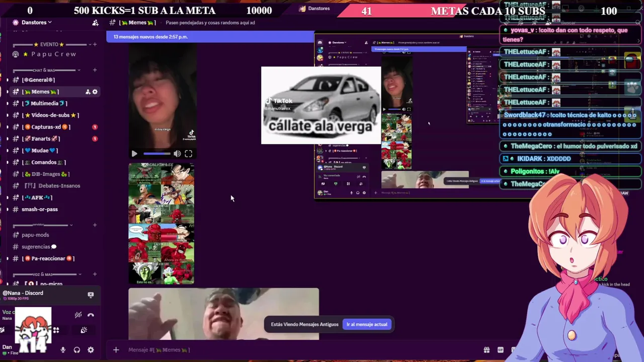Click the invite people icon beside Danstores
This screenshot has height=362, width=644.
click(x=95, y=23)
